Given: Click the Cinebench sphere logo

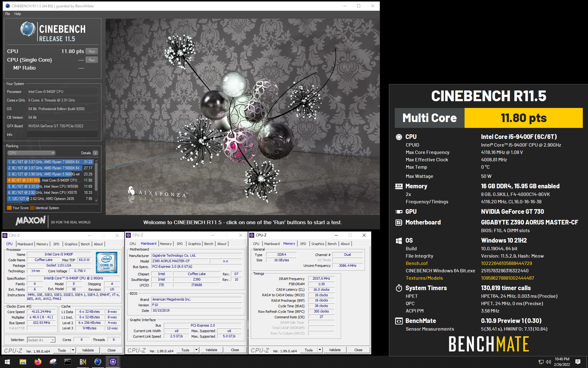Looking at the screenshot, I should point(28,29).
